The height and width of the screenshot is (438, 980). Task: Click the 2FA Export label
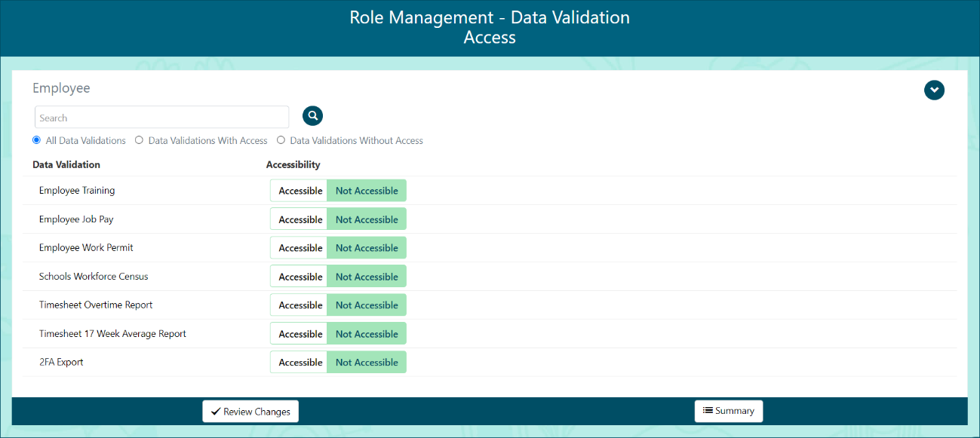click(61, 363)
